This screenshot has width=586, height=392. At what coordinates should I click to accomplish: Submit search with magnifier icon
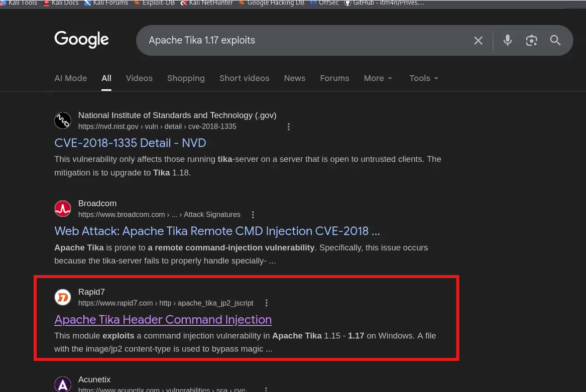(x=555, y=40)
